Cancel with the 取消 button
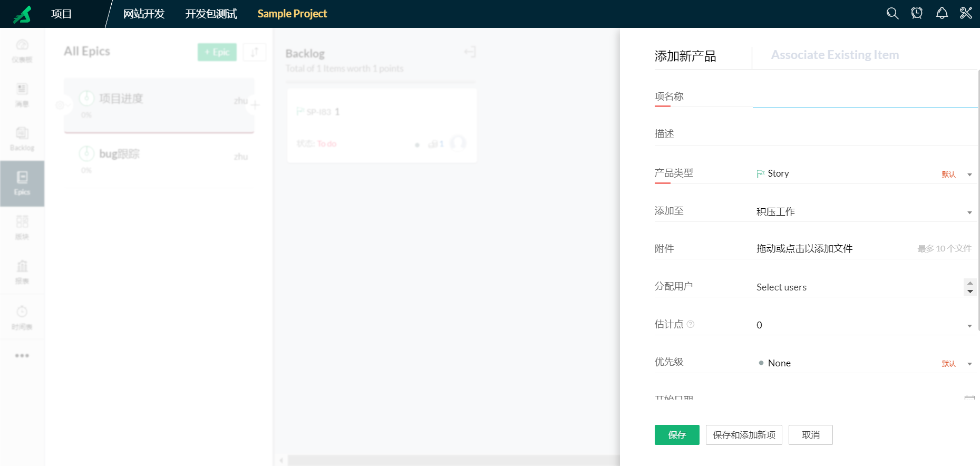This screenshot has width=980, height=466. 810,435
